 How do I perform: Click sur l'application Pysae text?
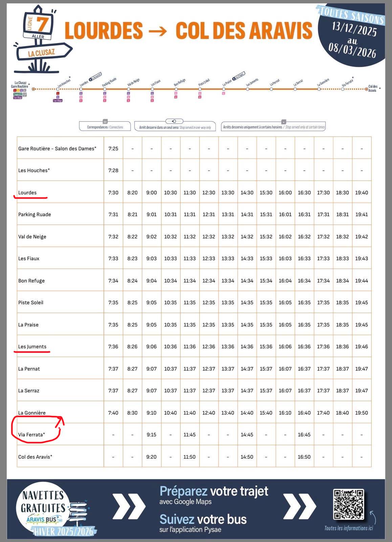pos(190,529)
